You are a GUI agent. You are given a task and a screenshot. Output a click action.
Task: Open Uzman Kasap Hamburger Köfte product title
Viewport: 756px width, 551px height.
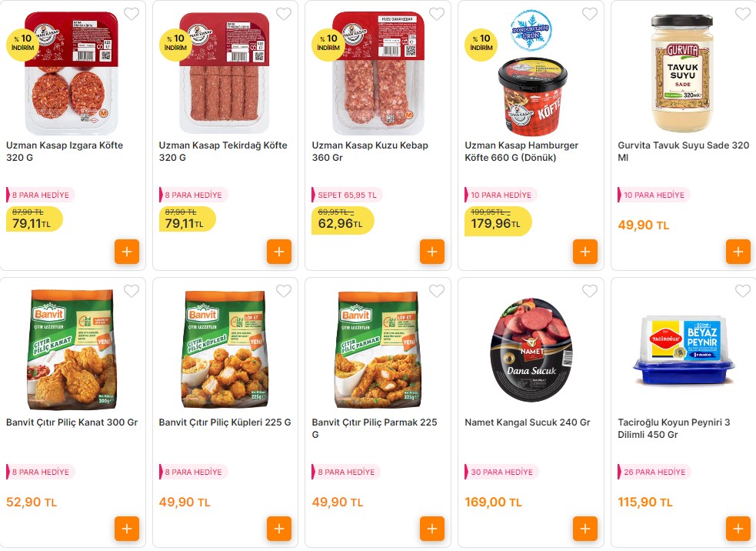tap(521, 152)
